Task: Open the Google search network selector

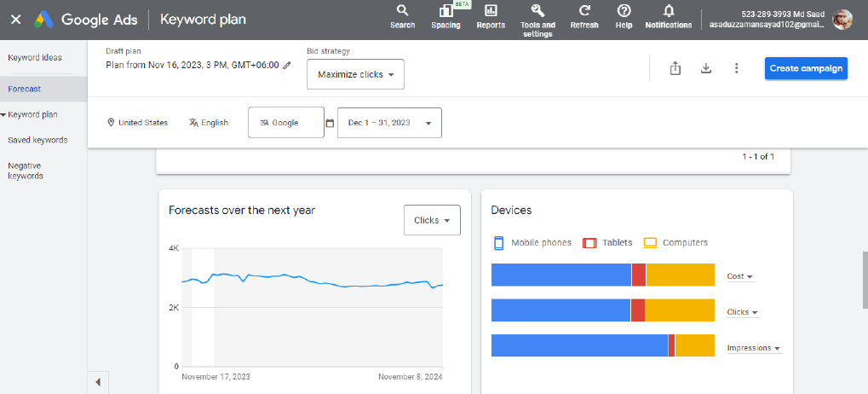Action: click(x=286, y=123)
